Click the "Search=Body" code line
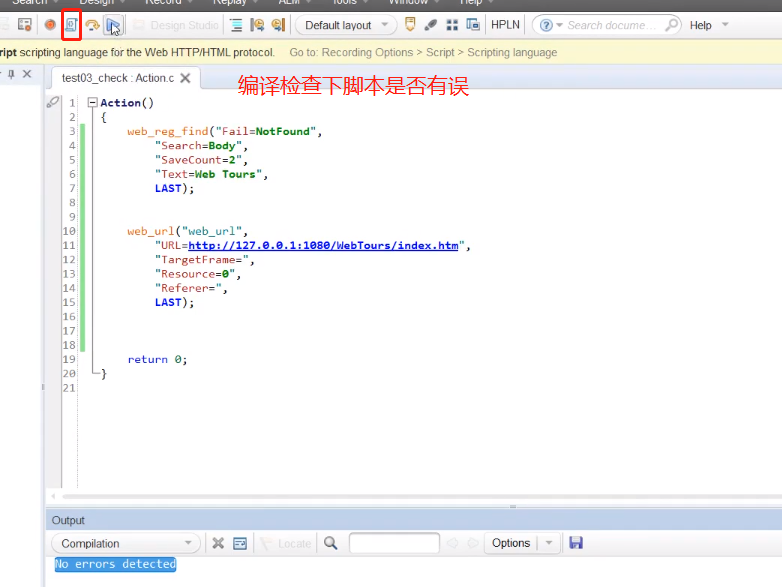This screenshot has width=782, height=587. coord(201,146)
